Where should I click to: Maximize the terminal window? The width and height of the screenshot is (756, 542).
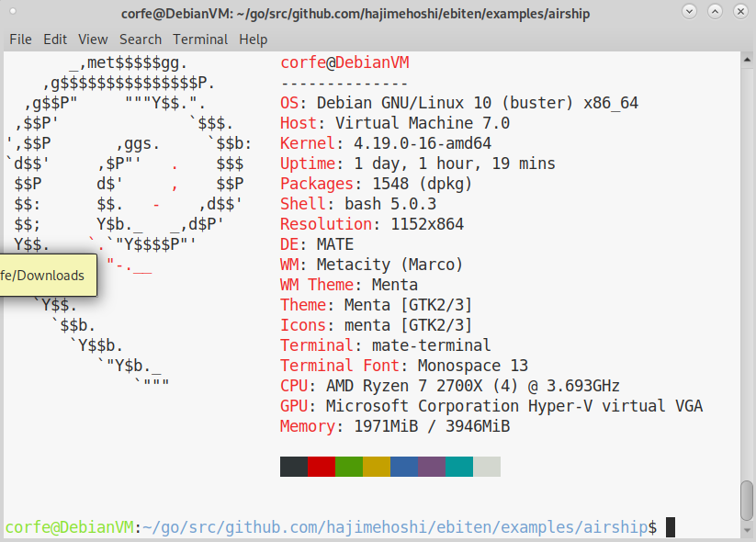coord(715,11)
